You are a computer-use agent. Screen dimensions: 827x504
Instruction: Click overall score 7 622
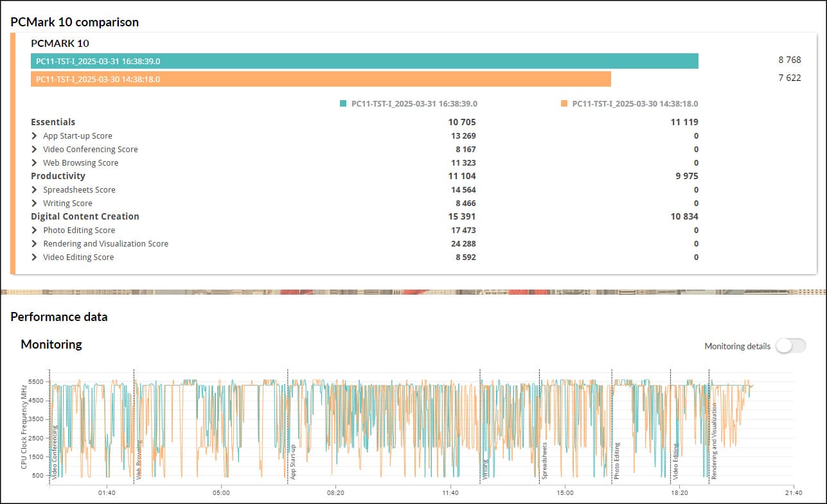790,78
